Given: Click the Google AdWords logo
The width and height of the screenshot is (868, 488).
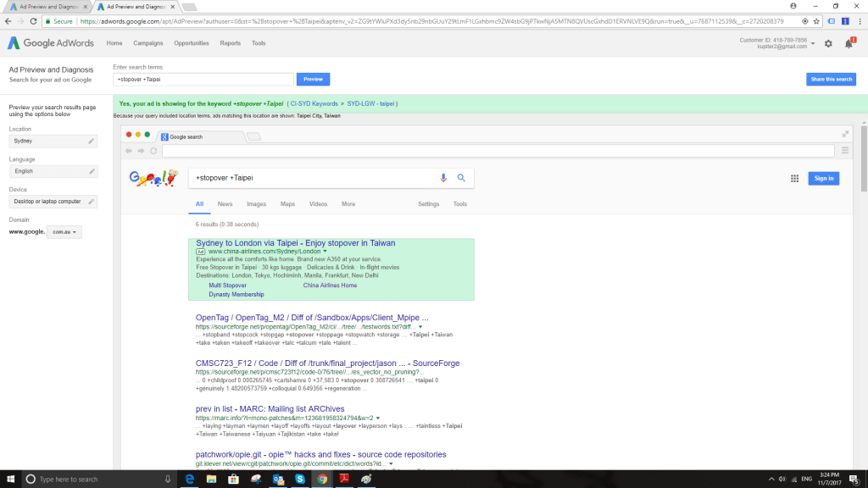Looking at the screenshot, I should 50,43.
